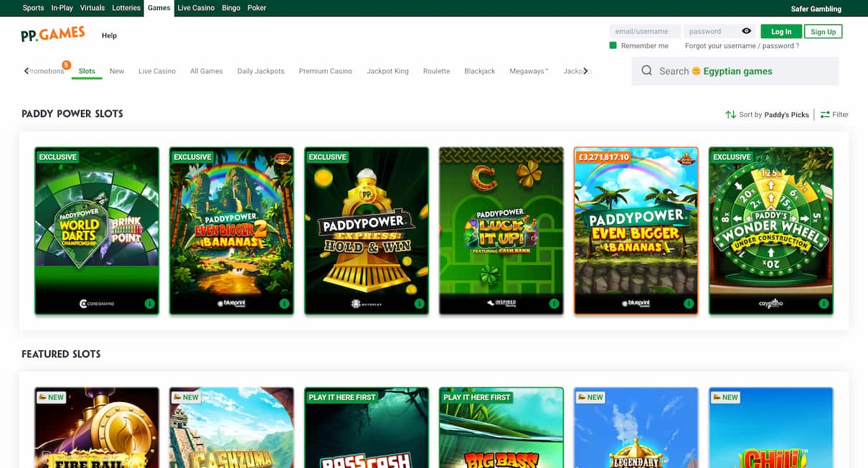868x468 pixels.
Task: Click the PP.GAMES logo
Action: pos(53,33)
